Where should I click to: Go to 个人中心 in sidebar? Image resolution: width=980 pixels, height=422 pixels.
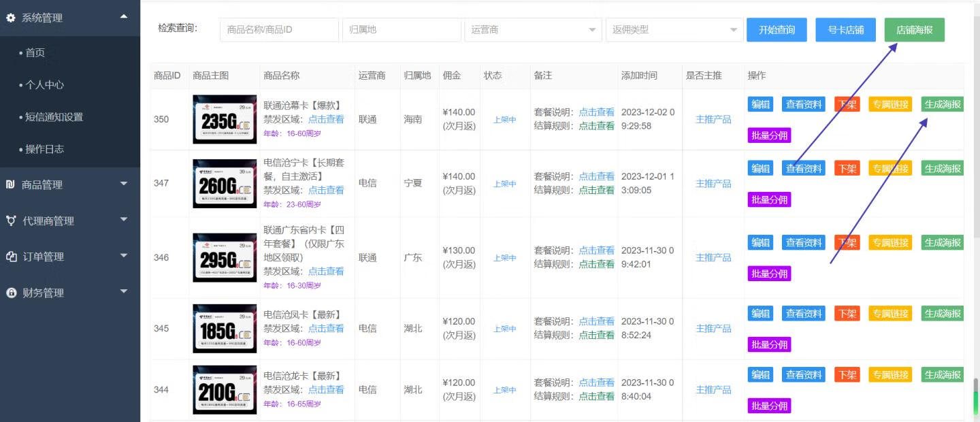45,84
